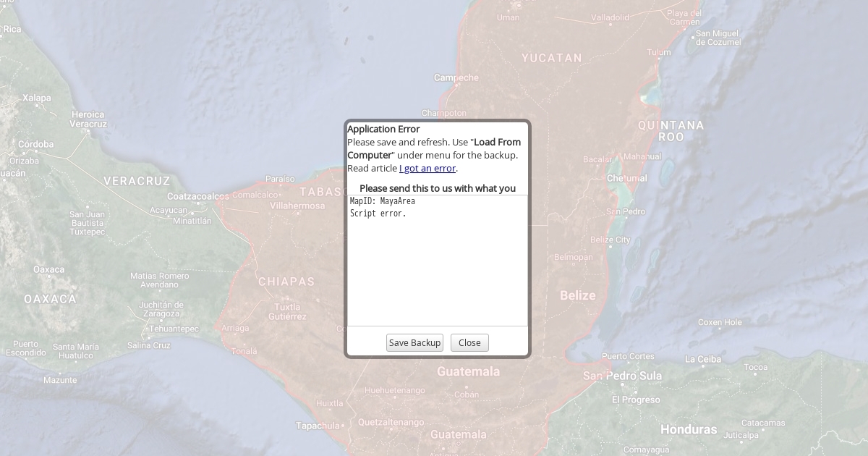Screen dimensions: 868x456
Task: Click the Honduras country label
Action: (x=689, y=429)
